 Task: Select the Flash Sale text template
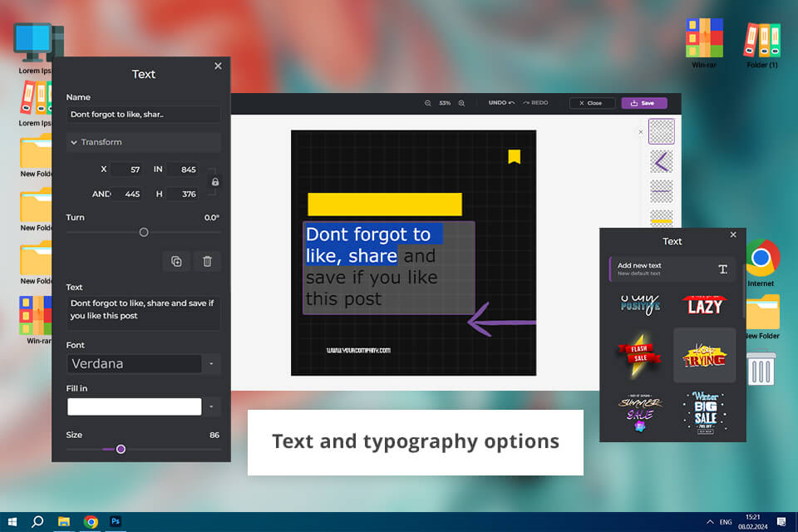pos(640,355)
